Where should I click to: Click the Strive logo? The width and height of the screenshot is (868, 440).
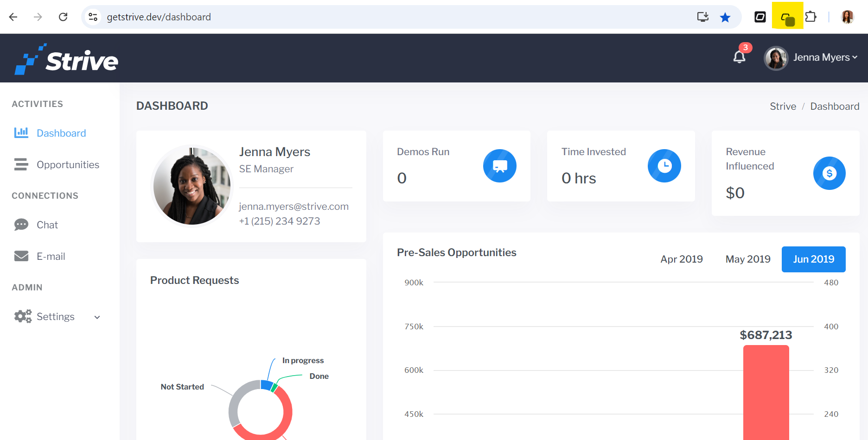coord(67,59)
